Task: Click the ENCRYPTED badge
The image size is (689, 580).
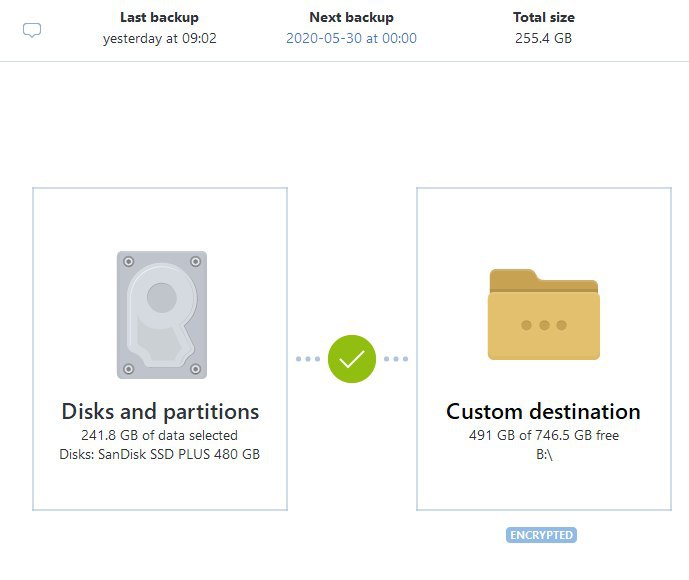Action: coord(541,535)
